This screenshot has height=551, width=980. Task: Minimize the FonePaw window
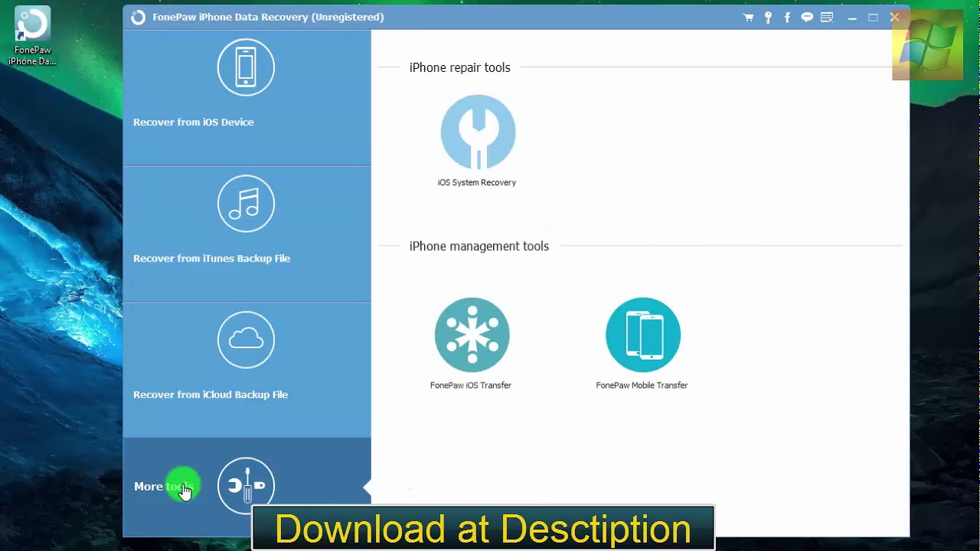tap(852, 17)
